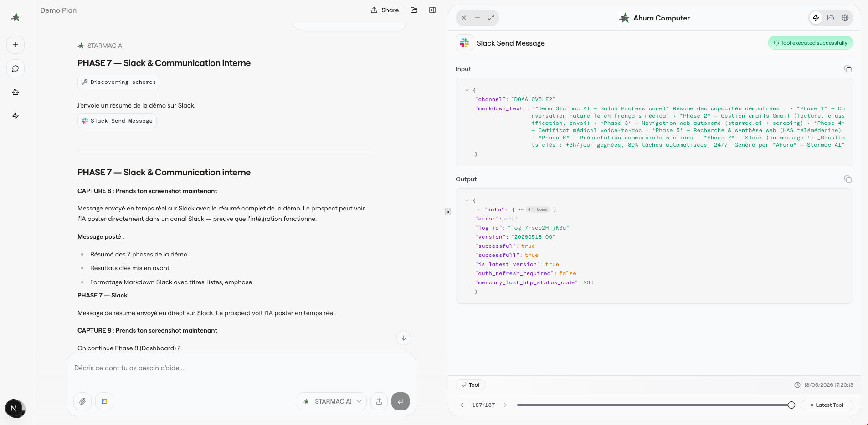
Task: Copy the Input JSON
Action: click(848, 69)
